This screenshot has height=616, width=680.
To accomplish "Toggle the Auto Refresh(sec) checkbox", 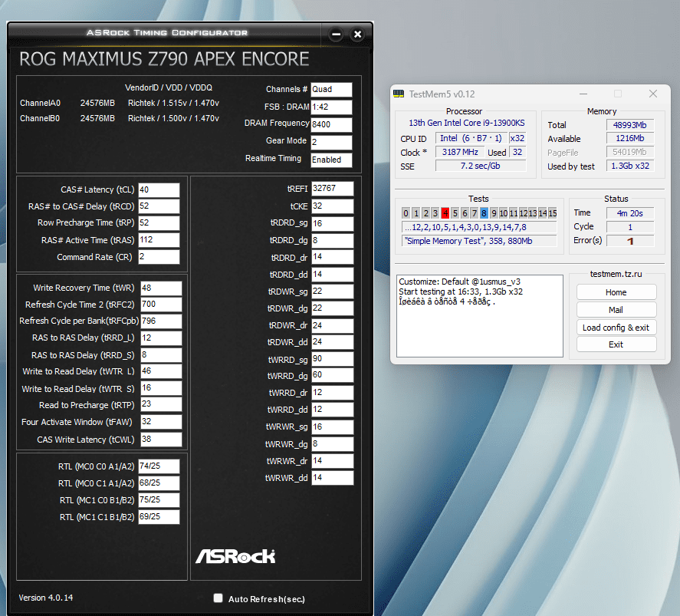I will (x=218, y=598).
